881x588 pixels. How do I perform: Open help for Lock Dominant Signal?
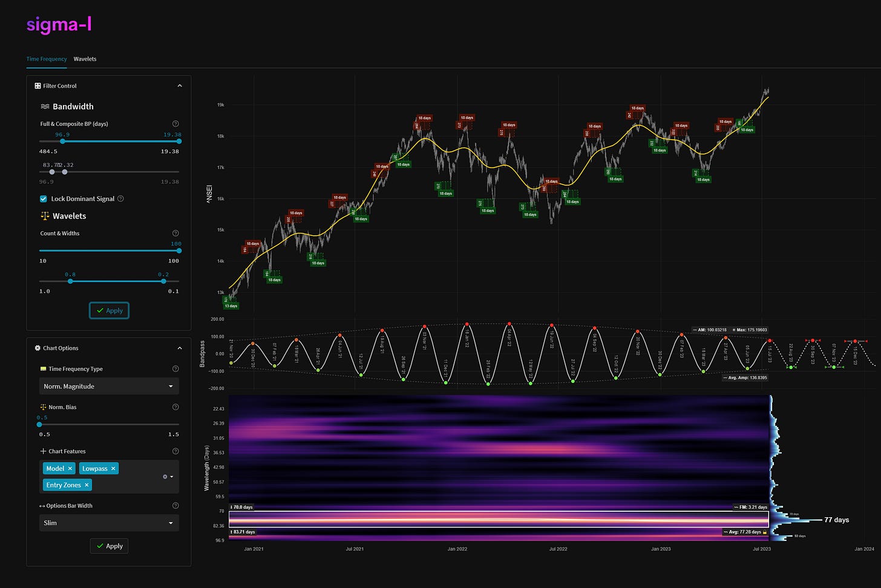point(120,198)
